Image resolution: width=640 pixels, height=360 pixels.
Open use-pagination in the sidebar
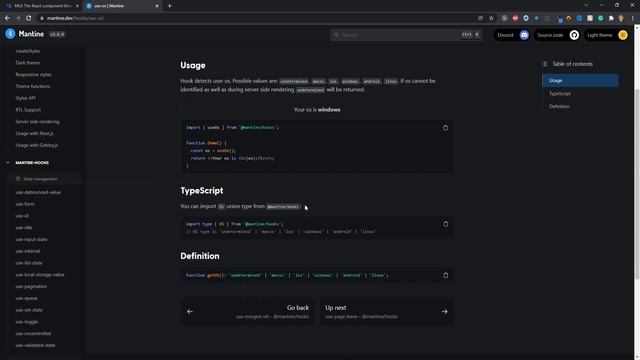coord(31,287)
